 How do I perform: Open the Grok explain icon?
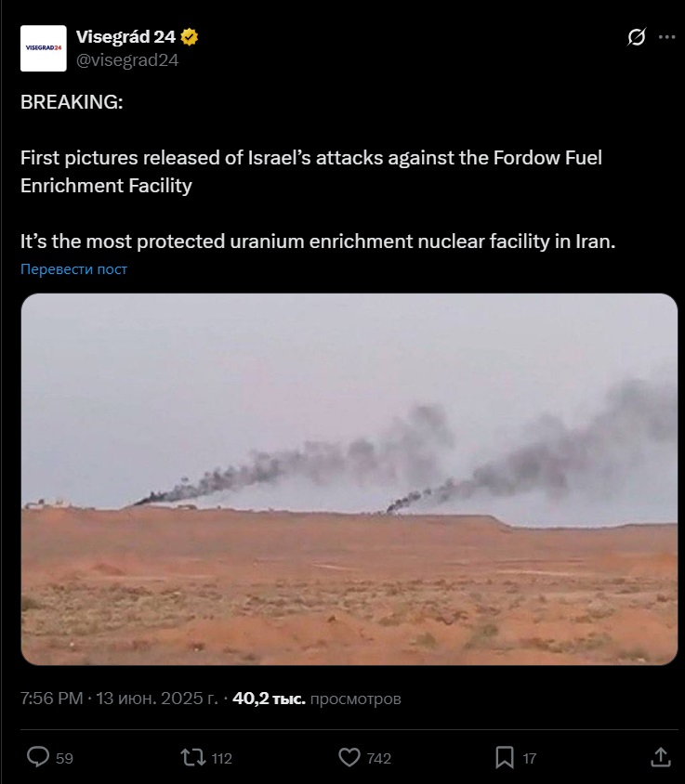pos(637,37)
